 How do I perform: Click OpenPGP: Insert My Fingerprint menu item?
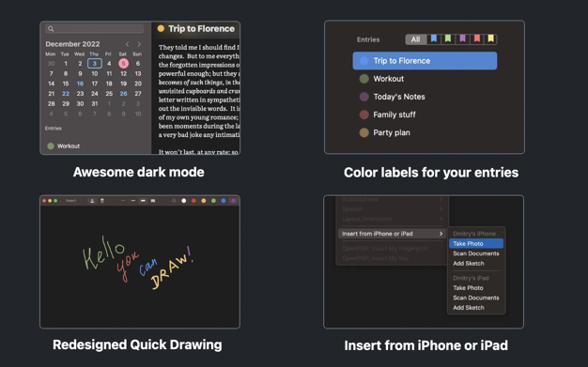[x=385, y=249]
